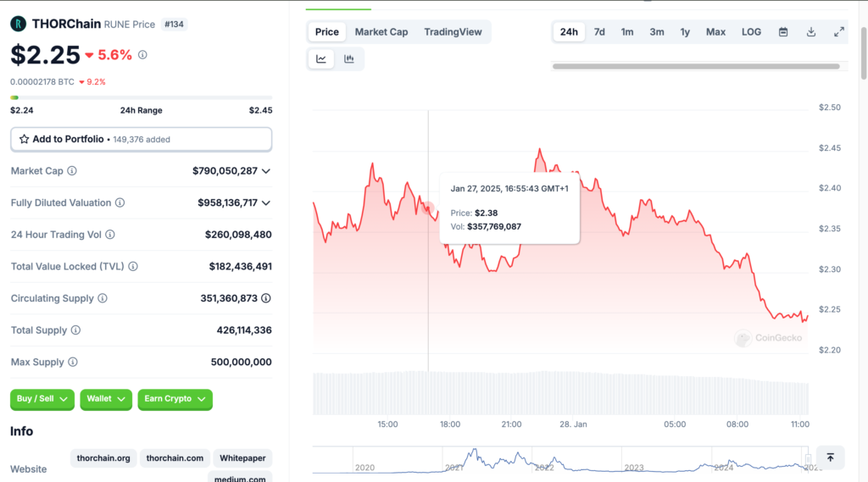
Task: Select the line chart view icon
Action: coord(321,58)
